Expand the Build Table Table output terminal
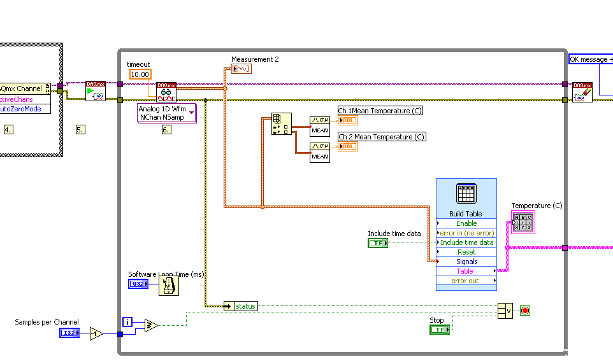Viewport: 613px width, 364px height. pos(466,271)
